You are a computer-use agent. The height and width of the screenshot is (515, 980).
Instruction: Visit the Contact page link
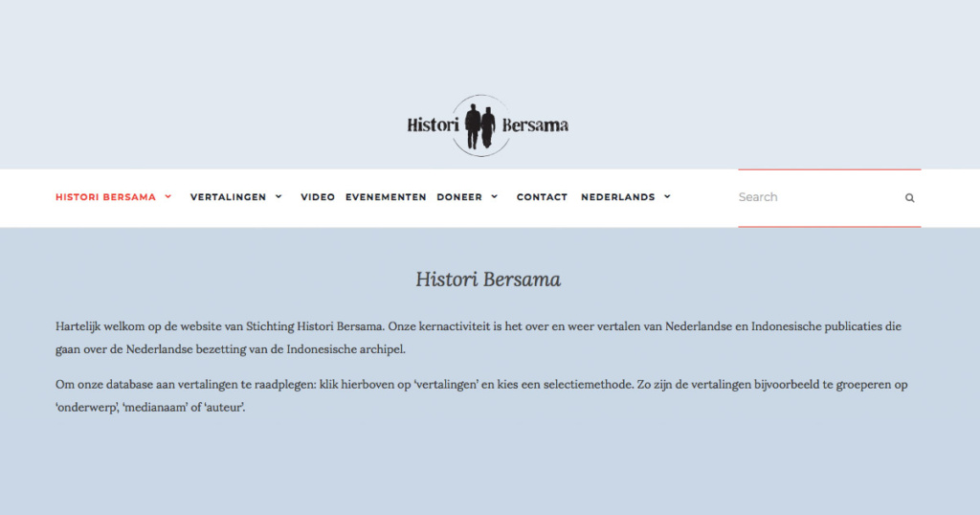pos(542,197)
